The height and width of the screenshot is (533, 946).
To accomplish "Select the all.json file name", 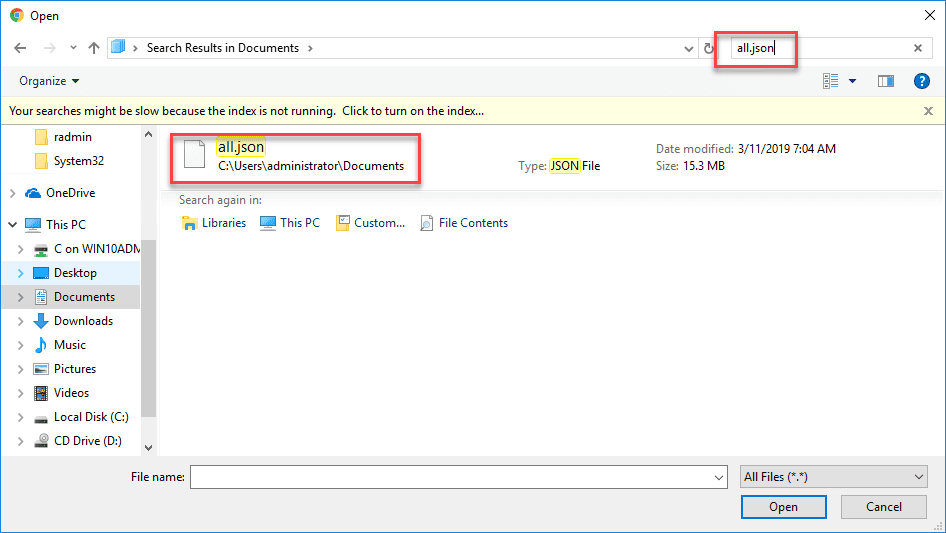I will click(241, 147).
